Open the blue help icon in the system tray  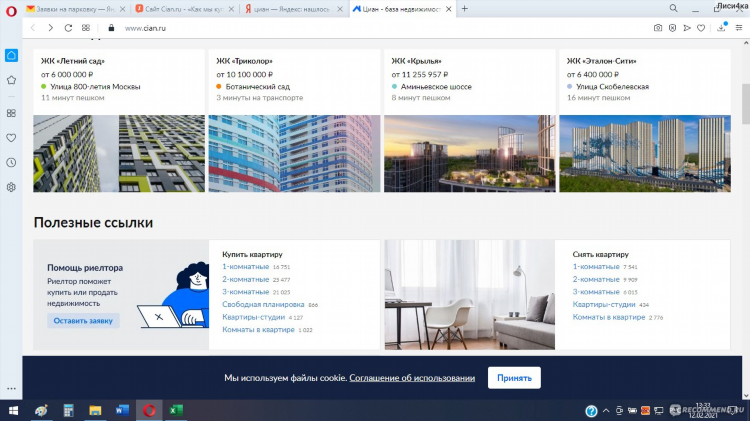tap(591, 411)
